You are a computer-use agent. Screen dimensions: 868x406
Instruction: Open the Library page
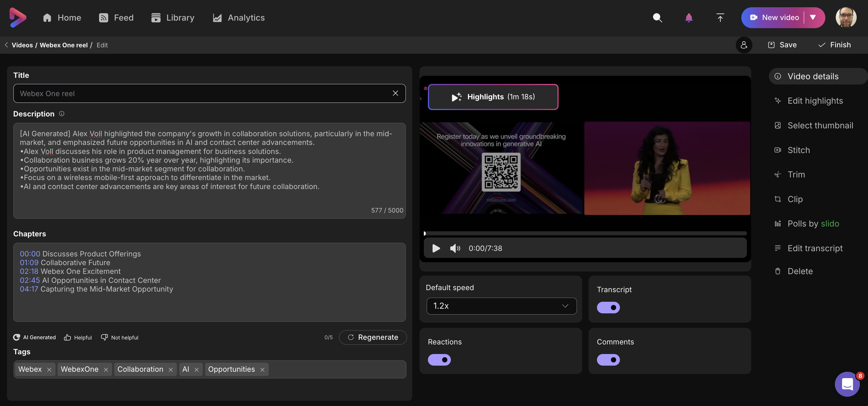click(x=173, y=17)
